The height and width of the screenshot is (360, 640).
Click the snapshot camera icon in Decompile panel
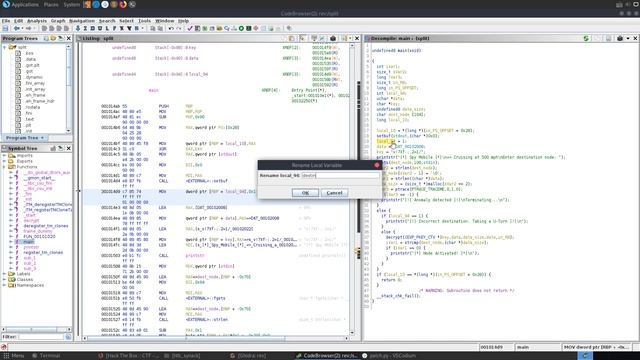pos(620,38)
